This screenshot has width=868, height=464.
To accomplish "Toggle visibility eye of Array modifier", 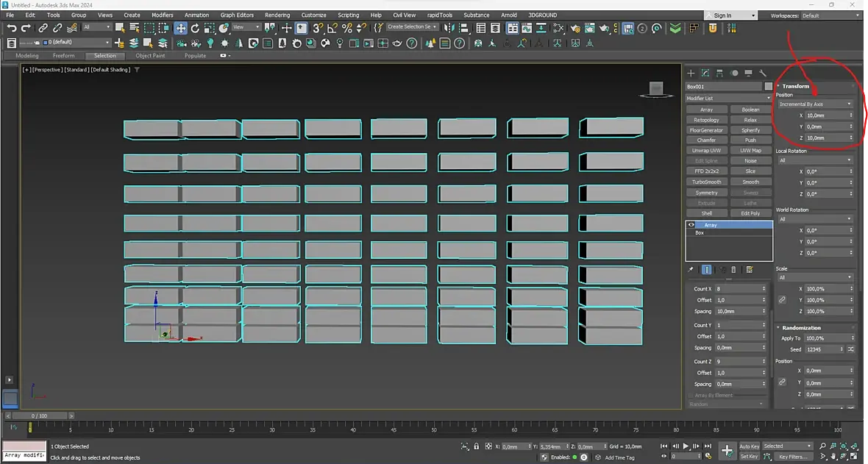I will click(691, 225).
